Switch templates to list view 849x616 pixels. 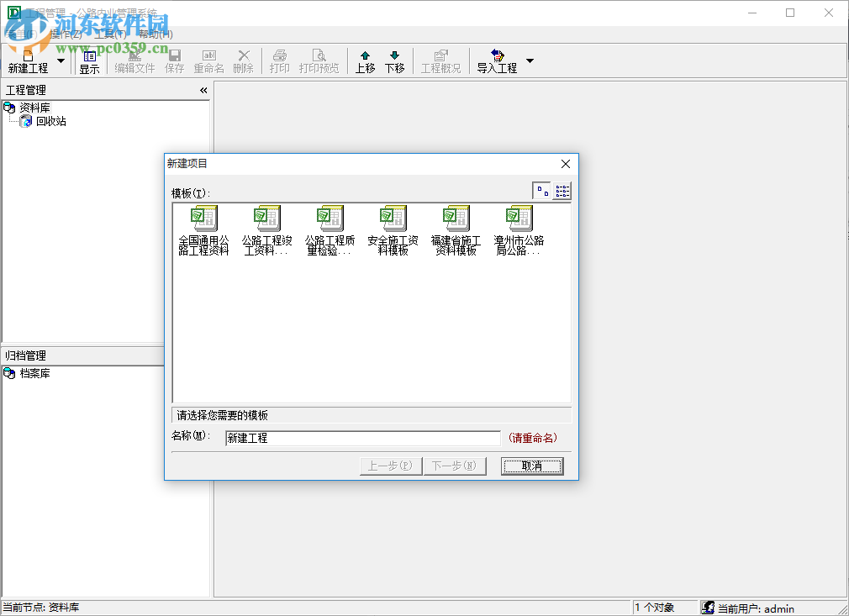[562, 191]
